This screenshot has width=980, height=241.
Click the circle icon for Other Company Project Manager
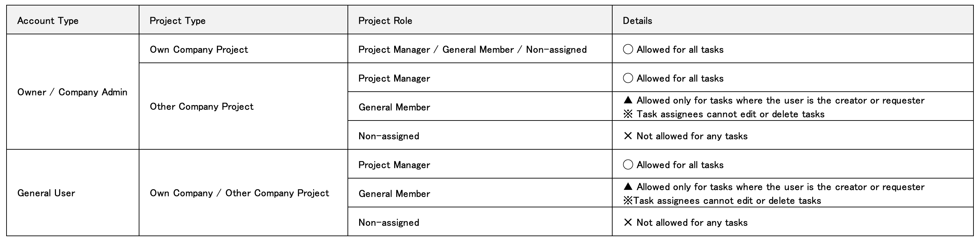628,78
